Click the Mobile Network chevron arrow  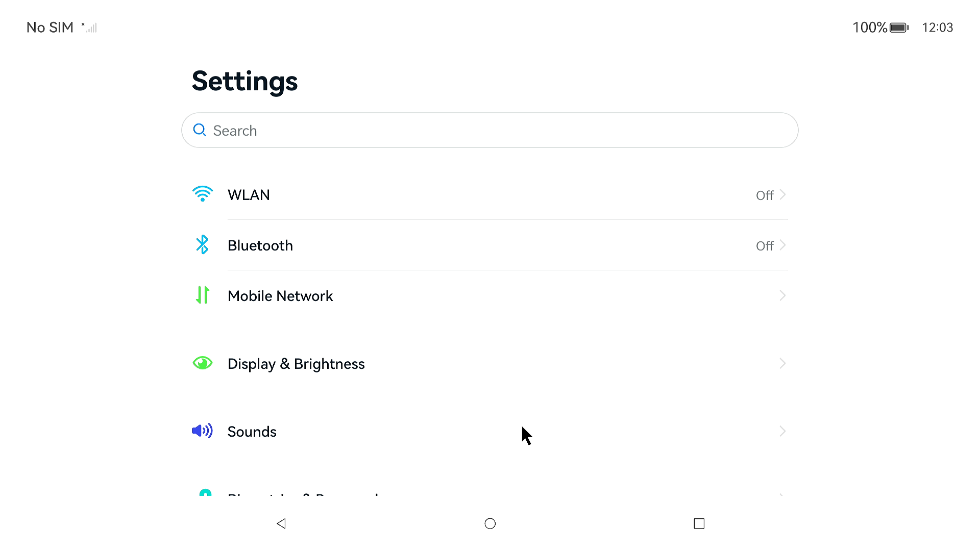pyautogui.click(x=783, y=296)
